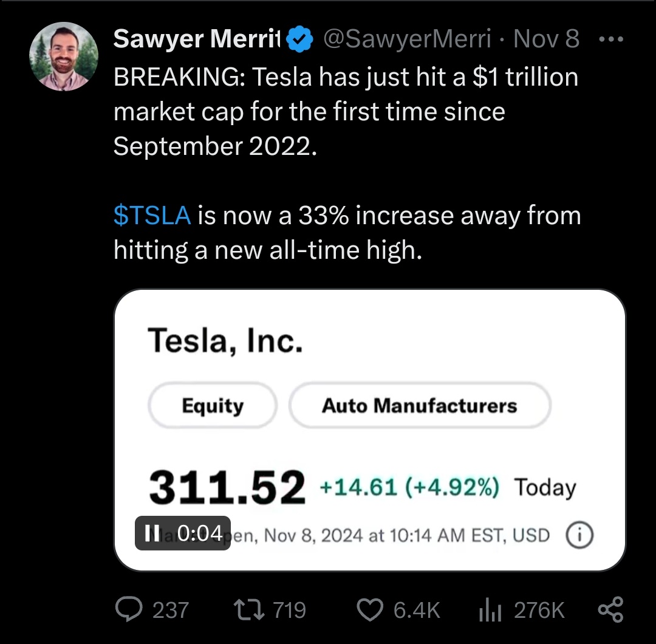Click the Sawyer Merritt display name

pyautogui.click(x=197, y=39)
